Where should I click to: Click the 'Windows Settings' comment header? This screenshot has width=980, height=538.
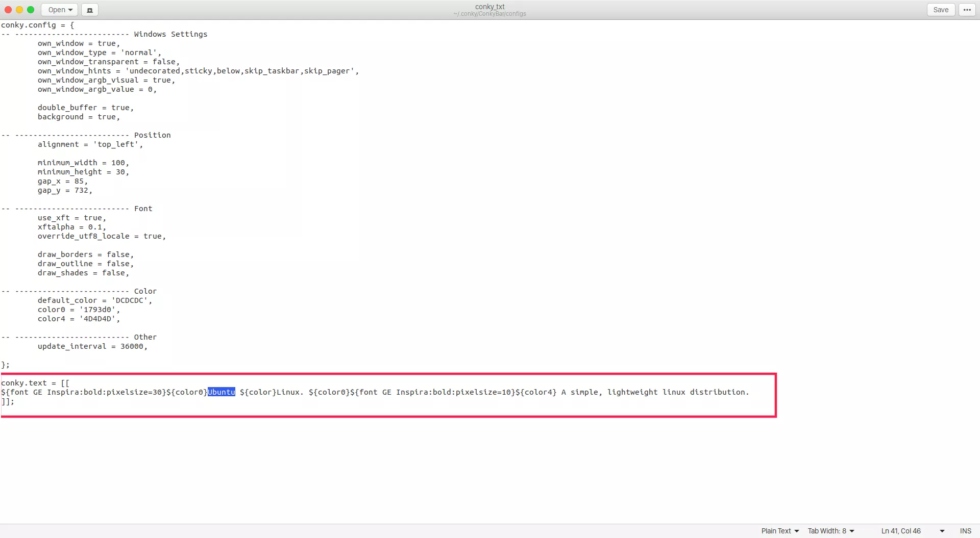[x=170, y=34]
